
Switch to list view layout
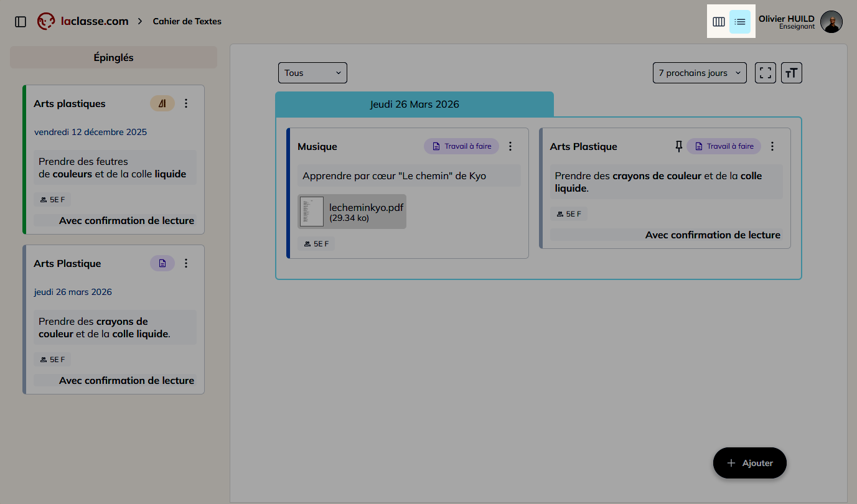(740, 22)
